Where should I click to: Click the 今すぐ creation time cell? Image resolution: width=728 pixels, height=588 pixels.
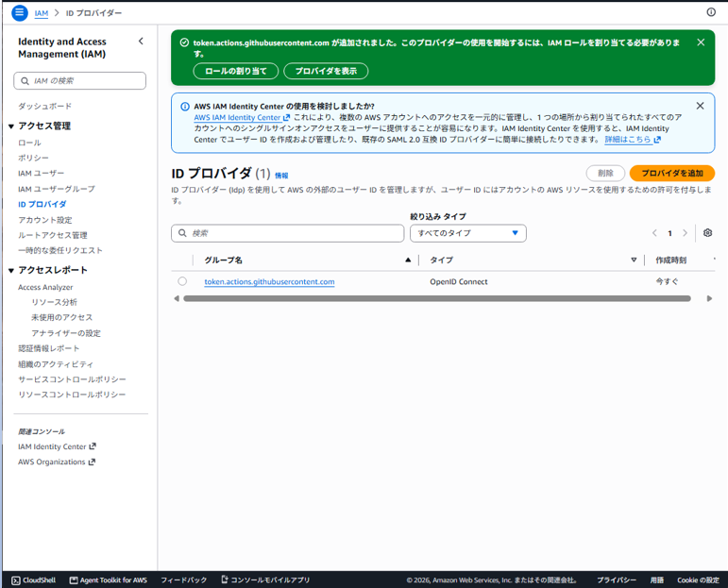[x=667, y=281]
